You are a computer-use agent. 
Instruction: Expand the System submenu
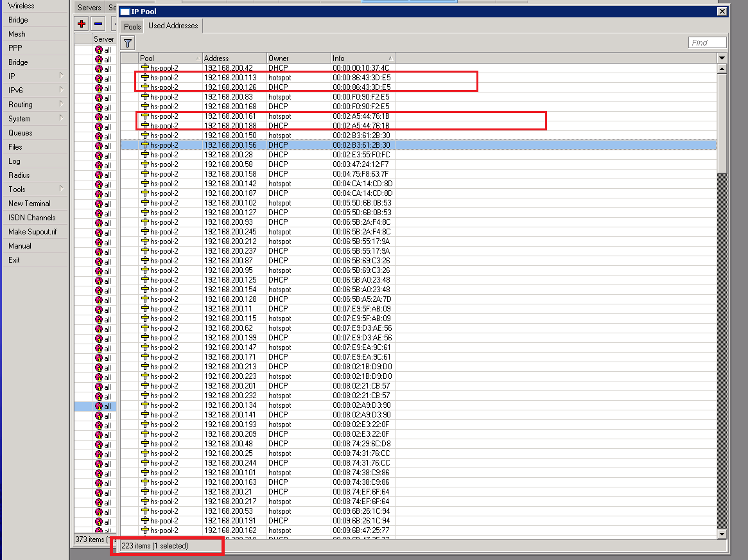[x=36, y=119]
